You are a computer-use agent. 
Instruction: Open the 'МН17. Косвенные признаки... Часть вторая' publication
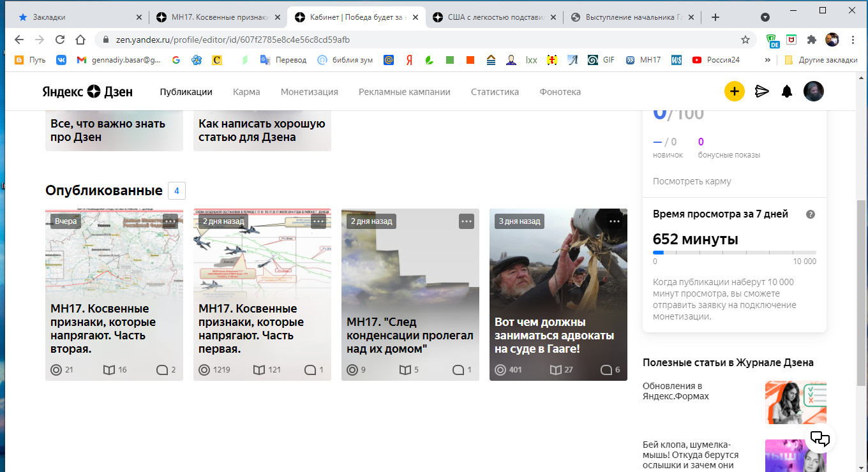click(x=114, y=295)
